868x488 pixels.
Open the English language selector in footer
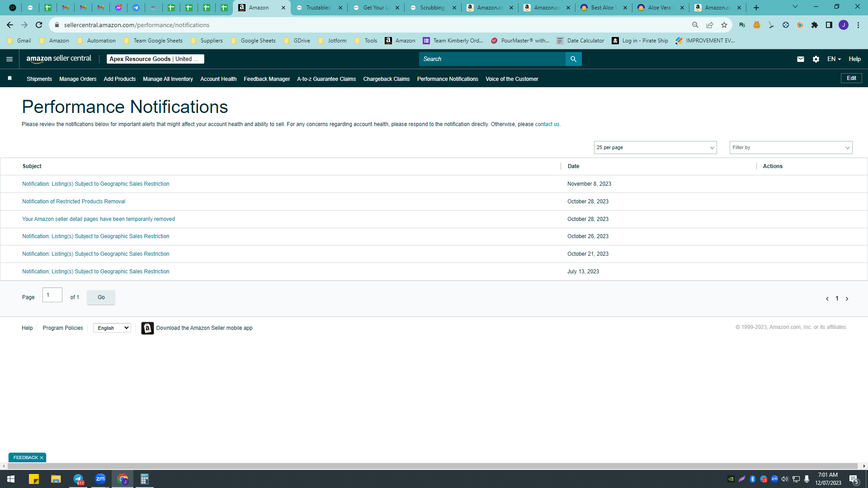click(x=112, y=328)
